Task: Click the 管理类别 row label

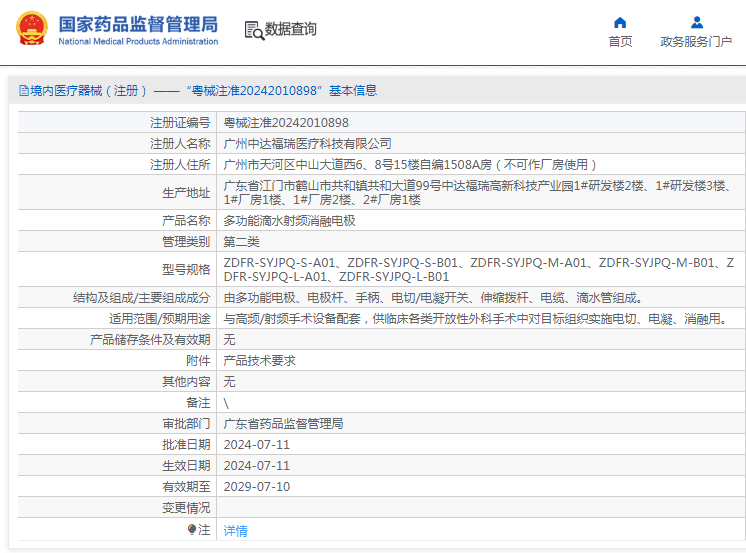Action: [186, 242]
